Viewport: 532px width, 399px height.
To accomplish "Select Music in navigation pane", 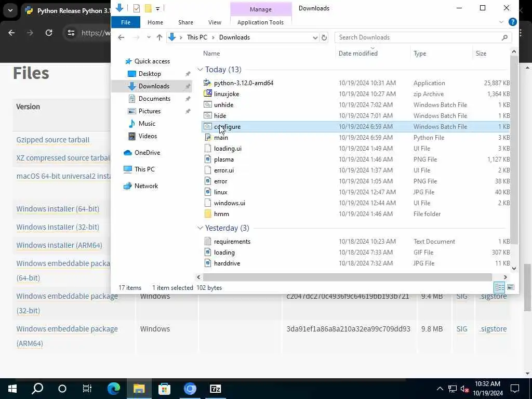I will (x=147, y=124).
